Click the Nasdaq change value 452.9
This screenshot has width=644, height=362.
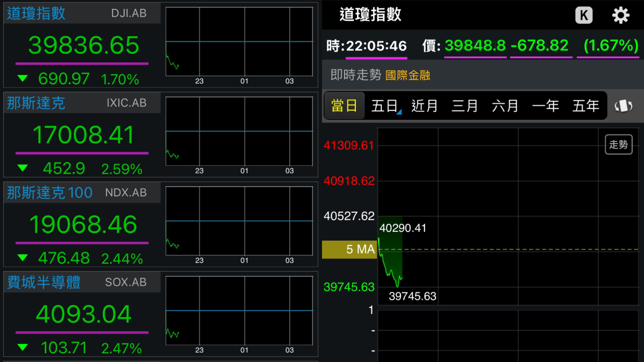[x=64, y=169]
